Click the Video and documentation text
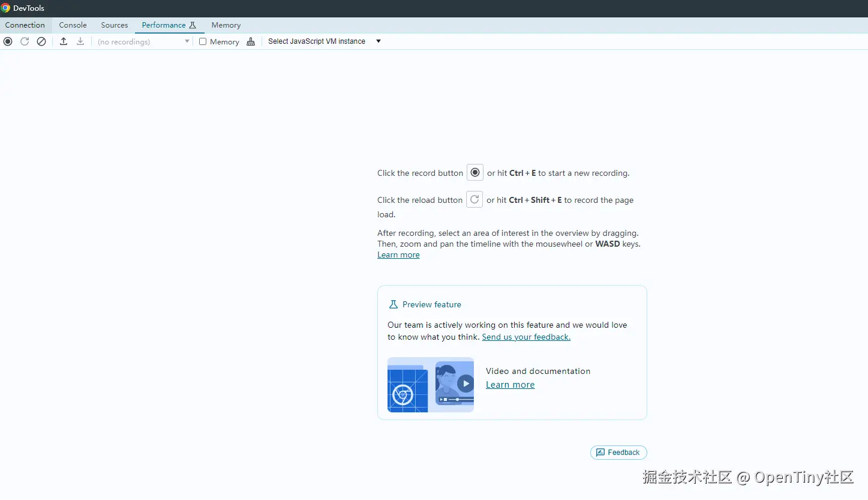The width and height of the screenshot is (868, 500). [x=538, y=371]
